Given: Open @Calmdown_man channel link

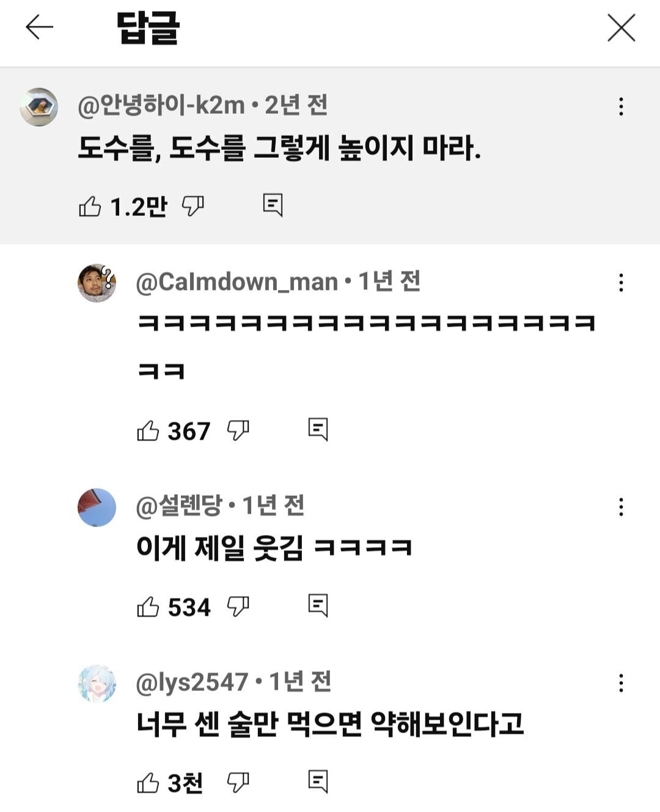Looking at the screenshot, I should [x=237, y=282].
